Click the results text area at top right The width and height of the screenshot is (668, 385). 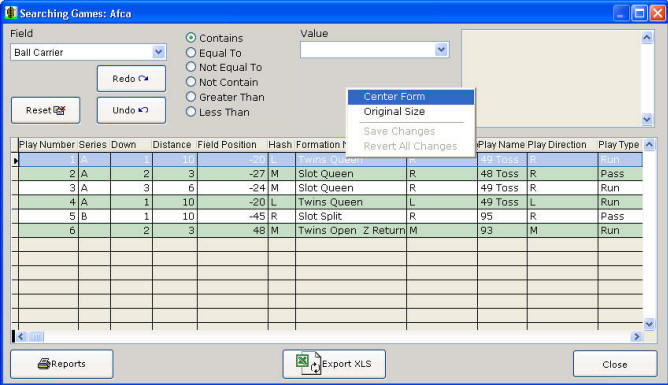pos(551,78)
